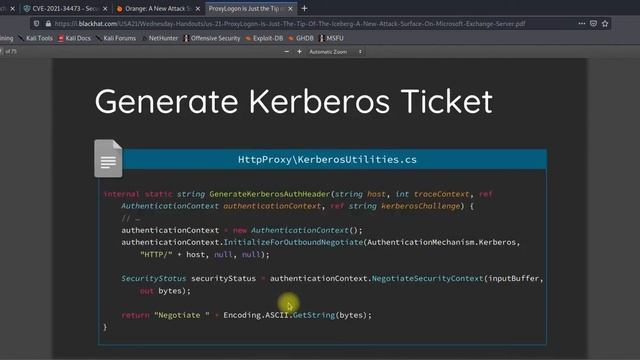This screenshot has width=640, height=360.
Task: Open the tracking protection shield icon
Action: tap(37, 24)
